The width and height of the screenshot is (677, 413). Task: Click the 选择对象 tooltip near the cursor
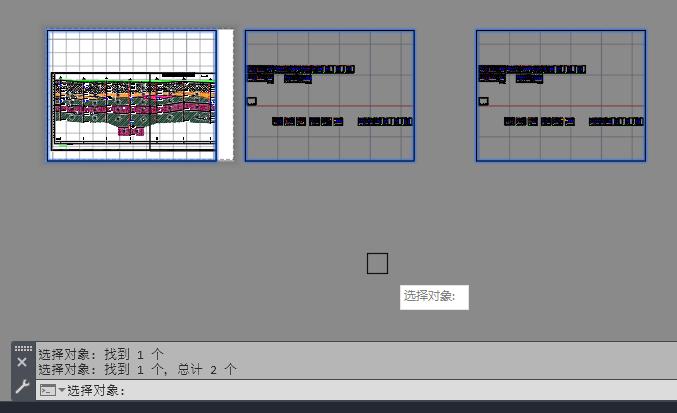pos(434,297)
